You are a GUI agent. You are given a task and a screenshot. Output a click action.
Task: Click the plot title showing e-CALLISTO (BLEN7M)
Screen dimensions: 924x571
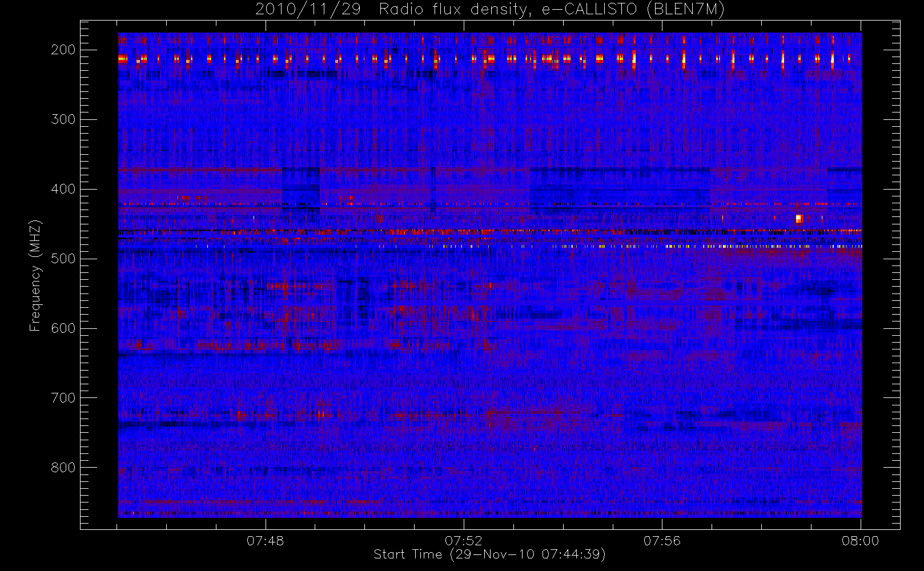click(x=490, y=10)
